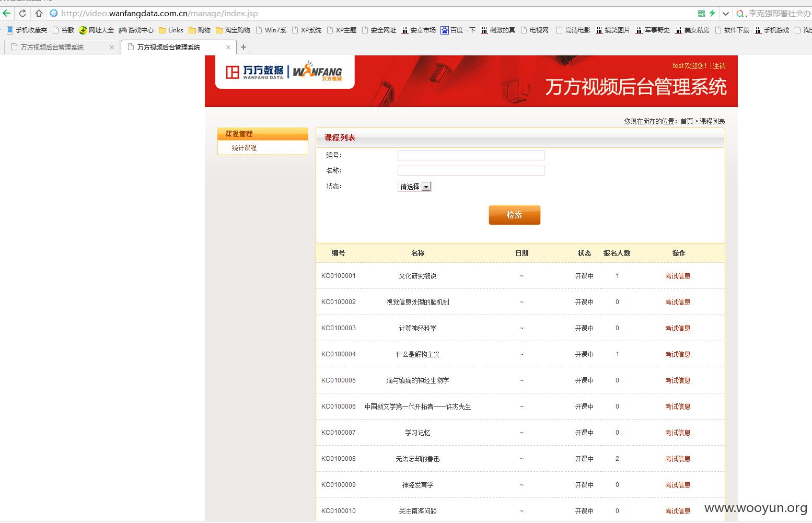812x523 pixels.
Task: Open 考试信息 for KC0100001
Action: click(x=678, y=276)
